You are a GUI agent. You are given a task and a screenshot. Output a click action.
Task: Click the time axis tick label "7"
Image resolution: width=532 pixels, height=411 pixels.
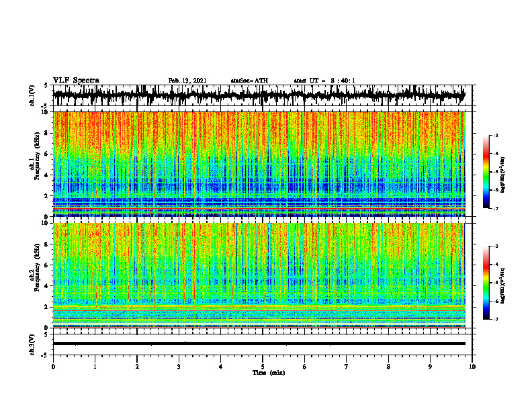point(347,367)
